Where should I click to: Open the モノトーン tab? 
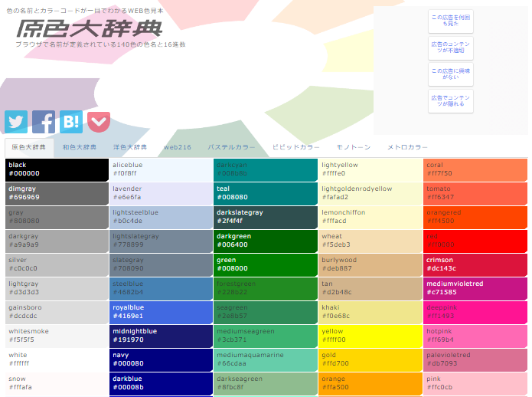(354, 147)
